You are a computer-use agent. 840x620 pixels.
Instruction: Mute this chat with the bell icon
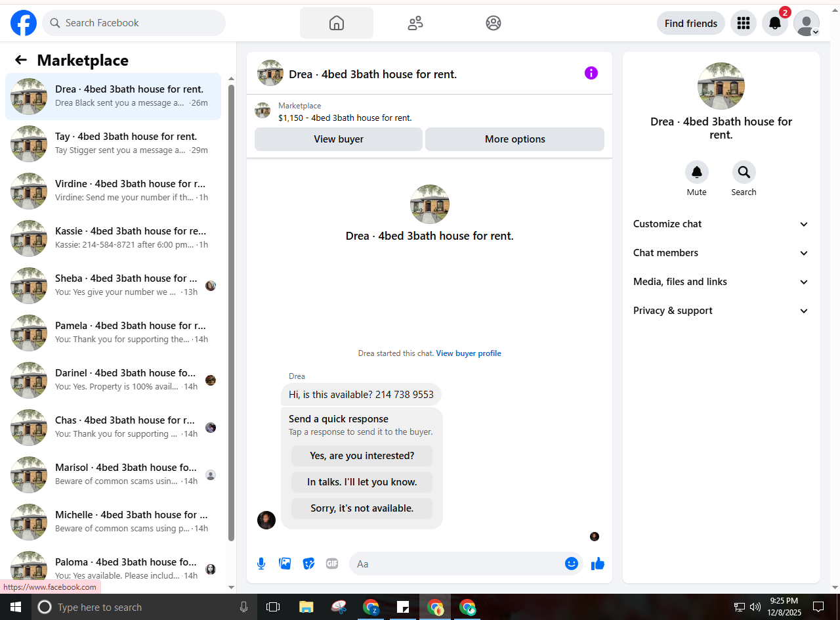(697, 172)
